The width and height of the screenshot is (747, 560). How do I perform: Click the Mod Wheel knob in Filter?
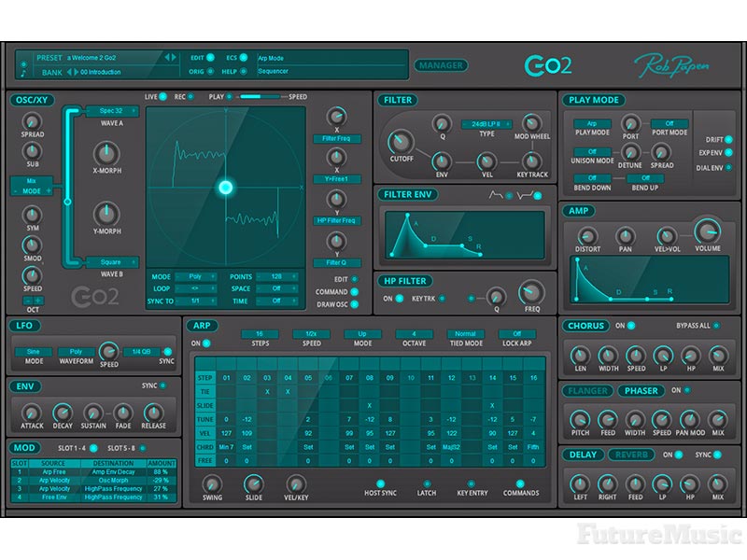pos(531,123)
